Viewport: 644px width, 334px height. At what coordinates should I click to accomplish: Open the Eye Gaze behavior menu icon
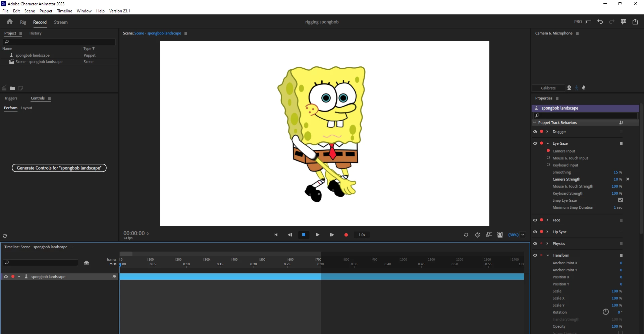click(621, 143)
